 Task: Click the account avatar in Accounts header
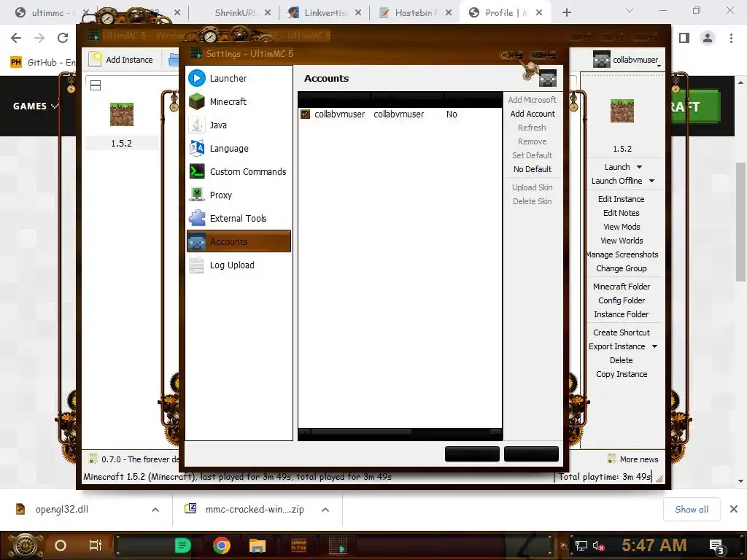[547, 79]
